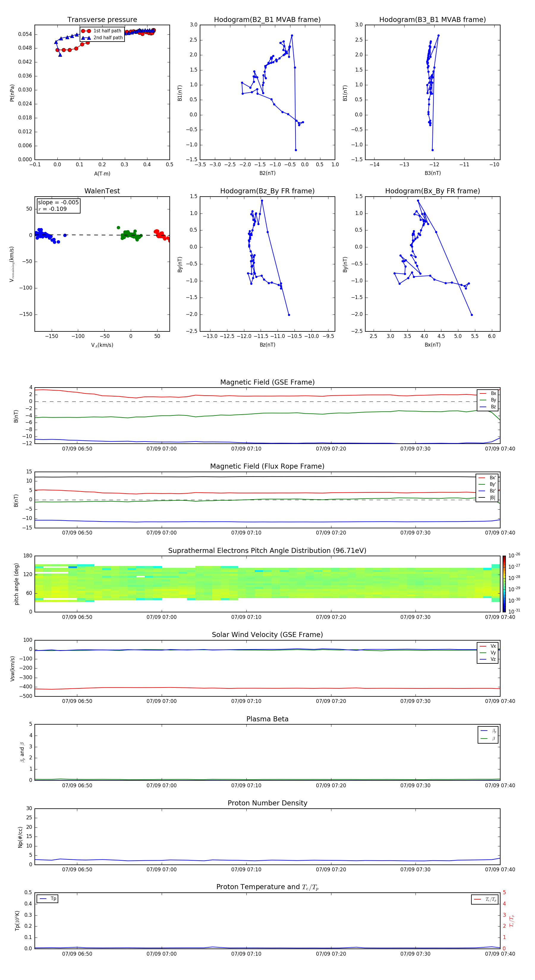The width and height of the screenshot is (535, 980).
Task: Click the pitch angle flux colorbar
Action: (504, 584)
